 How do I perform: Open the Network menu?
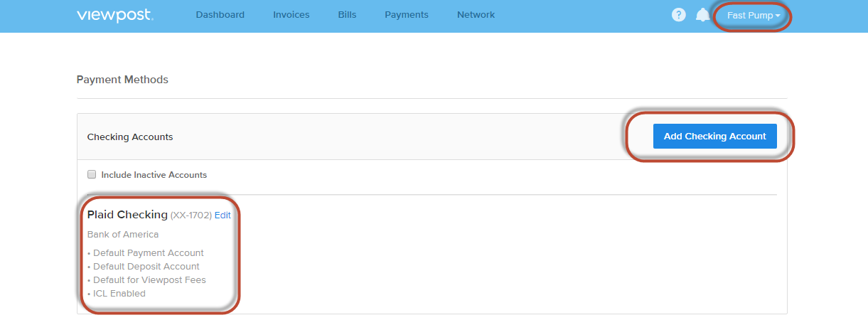point(476,15)
